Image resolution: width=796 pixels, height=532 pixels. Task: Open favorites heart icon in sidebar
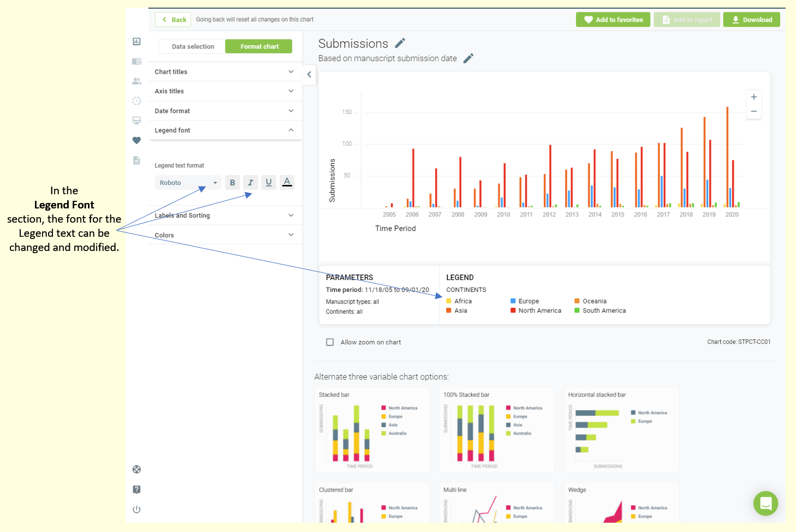136,140
